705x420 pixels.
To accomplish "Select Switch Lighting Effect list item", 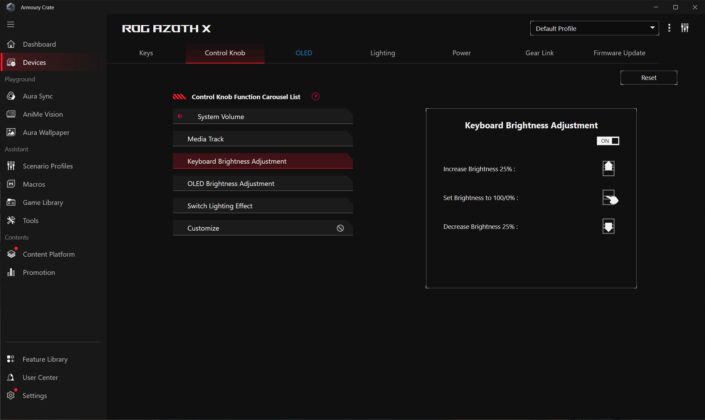I will coord(263,206).
